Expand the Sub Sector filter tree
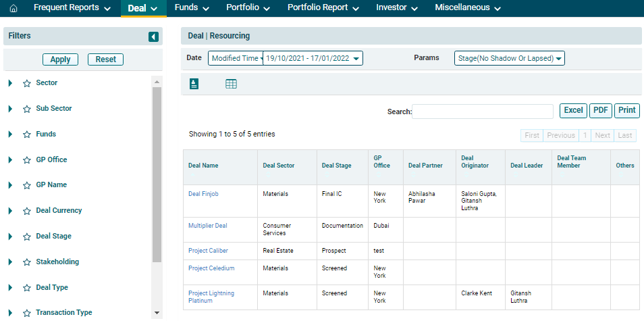644x321 pixels. coord(10,109)
